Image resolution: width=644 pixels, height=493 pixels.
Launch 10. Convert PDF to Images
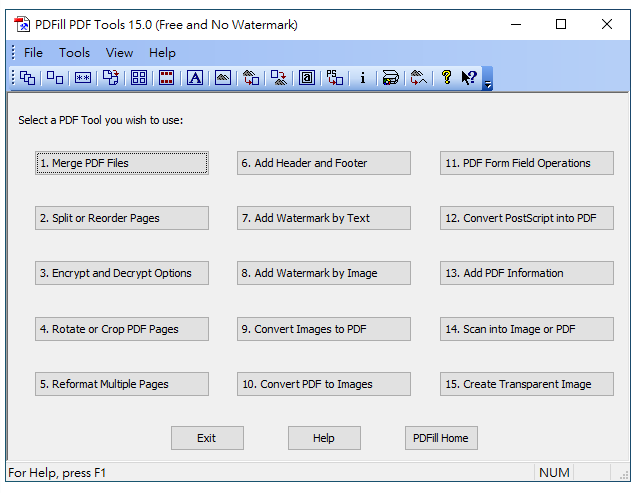point(324,384)
